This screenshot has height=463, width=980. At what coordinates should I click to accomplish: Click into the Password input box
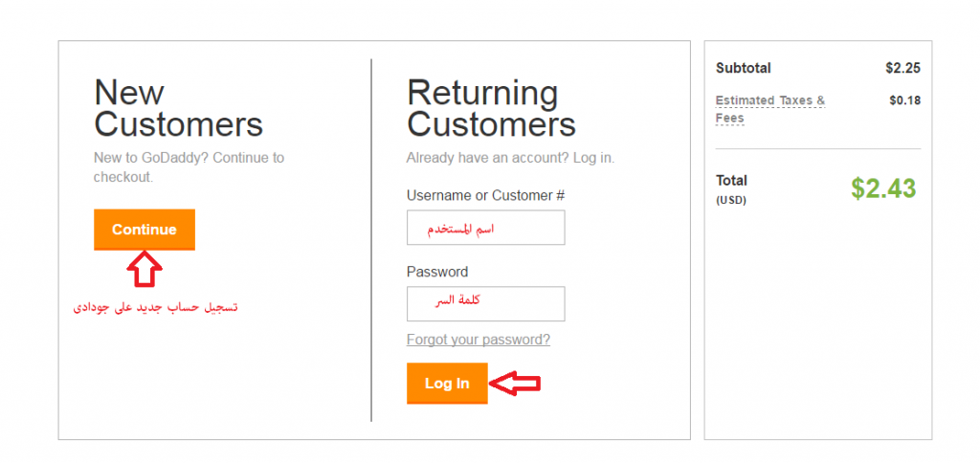click(485, 303)
